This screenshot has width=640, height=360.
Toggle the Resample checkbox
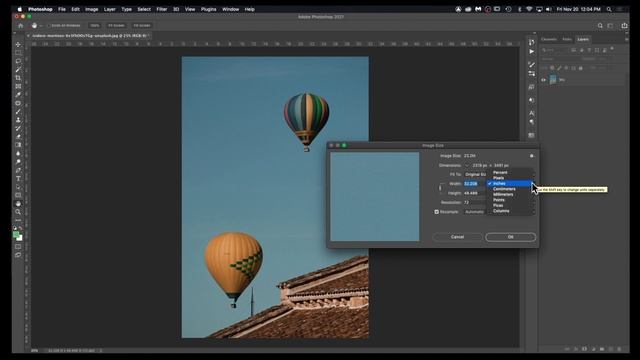point(436,212)
